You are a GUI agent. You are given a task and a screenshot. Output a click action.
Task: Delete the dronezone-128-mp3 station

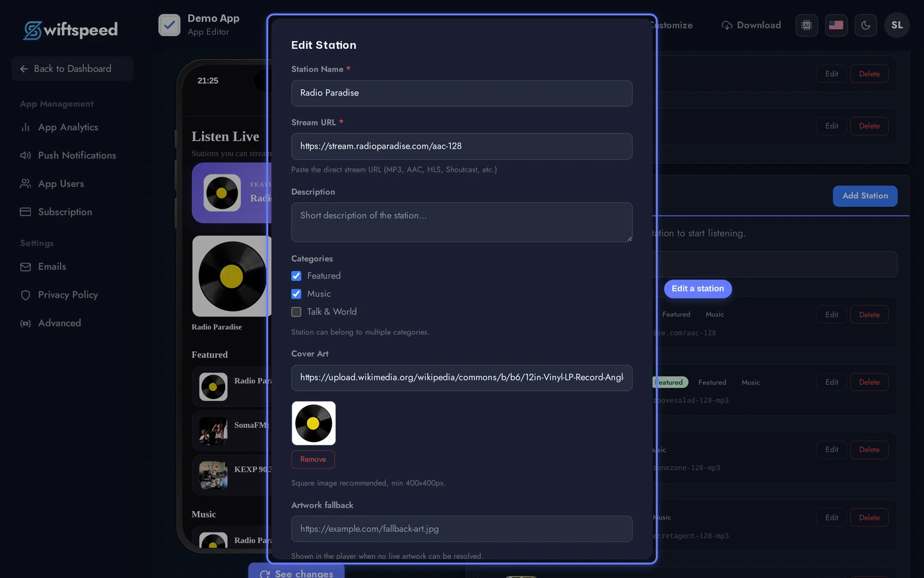(x=869, y=450)
